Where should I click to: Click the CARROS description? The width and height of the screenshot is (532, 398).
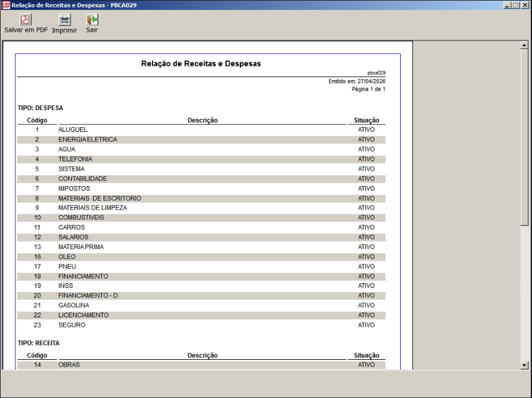click(71, 227)
